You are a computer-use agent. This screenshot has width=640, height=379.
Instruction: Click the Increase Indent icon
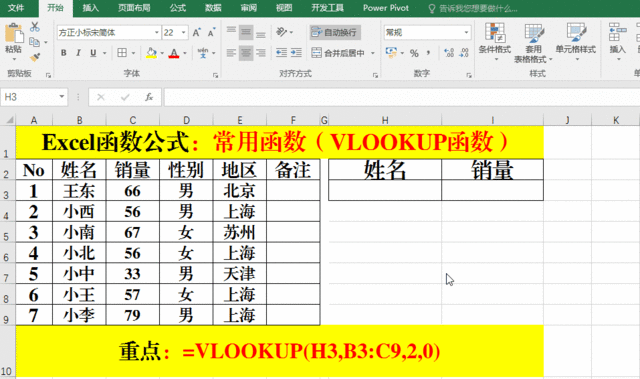[296, 53]
